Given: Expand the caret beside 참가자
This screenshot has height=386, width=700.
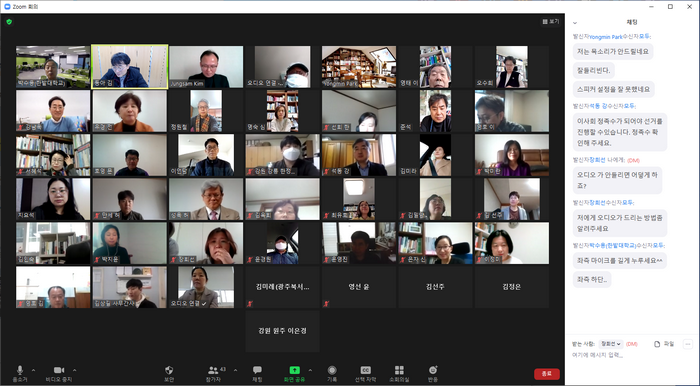Looking at the screenshot, I should point(235,370).
